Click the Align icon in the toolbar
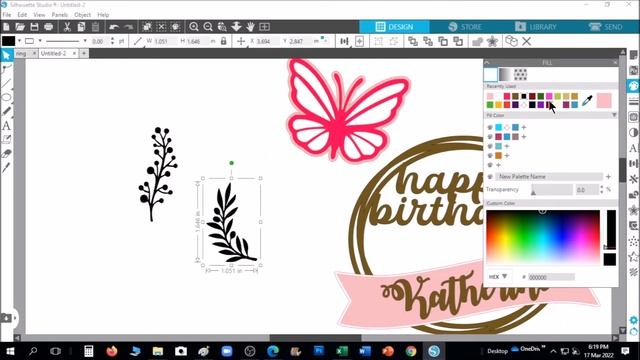640x360 pixels. pyautogui.click(x=344, y=41)
